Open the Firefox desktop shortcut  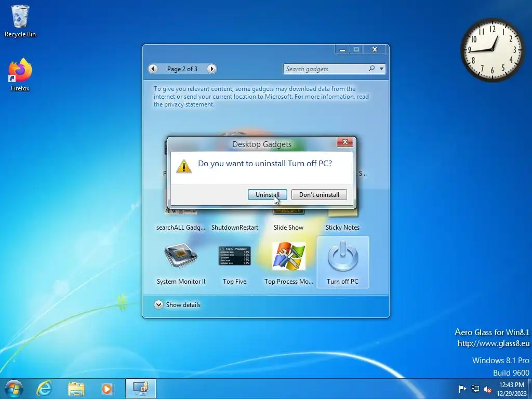point(20,75)
